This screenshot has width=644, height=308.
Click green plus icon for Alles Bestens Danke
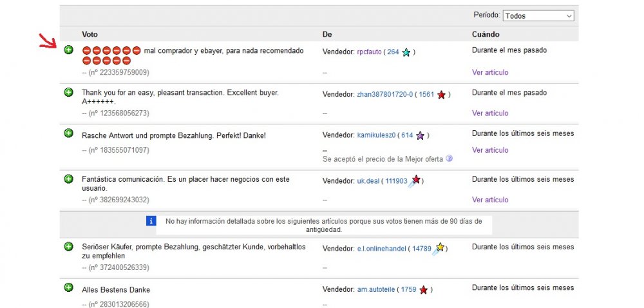point(69,287)
